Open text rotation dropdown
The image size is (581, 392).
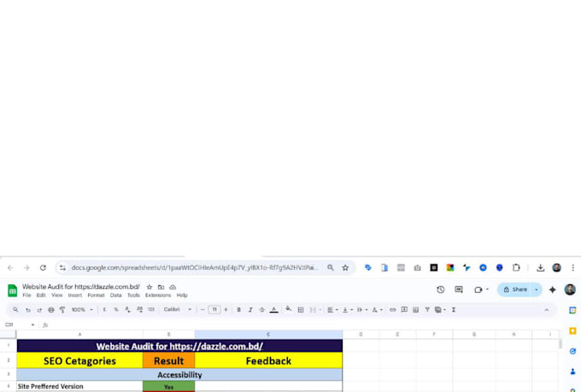377,310
